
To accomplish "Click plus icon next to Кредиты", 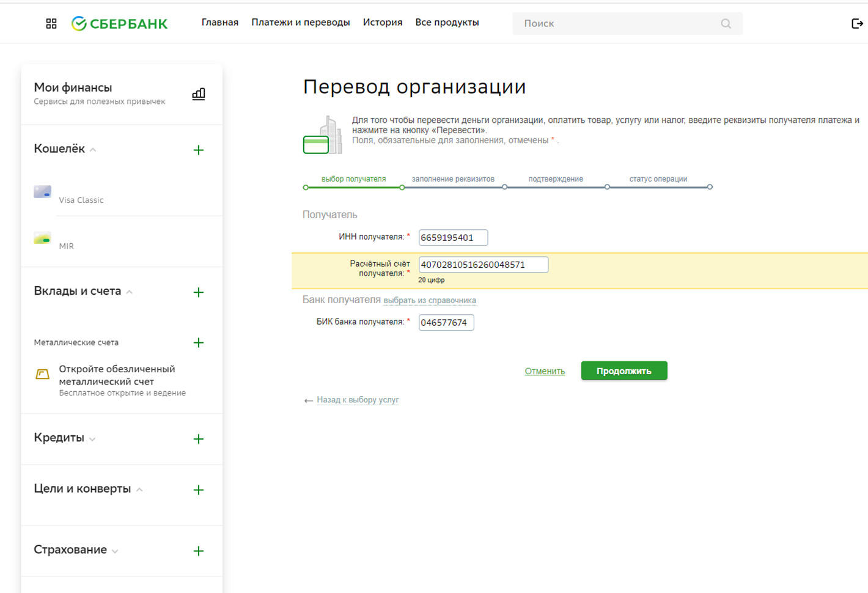I will 199,439.
